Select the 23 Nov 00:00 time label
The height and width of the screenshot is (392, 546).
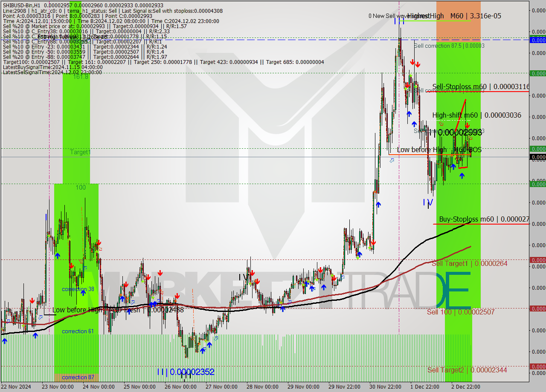click(58, 386)
